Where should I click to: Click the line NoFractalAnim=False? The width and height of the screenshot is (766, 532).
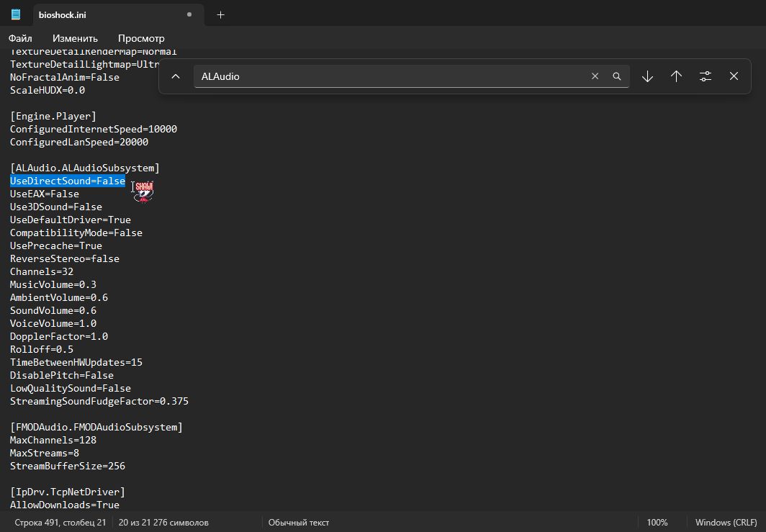pos(65,77)
